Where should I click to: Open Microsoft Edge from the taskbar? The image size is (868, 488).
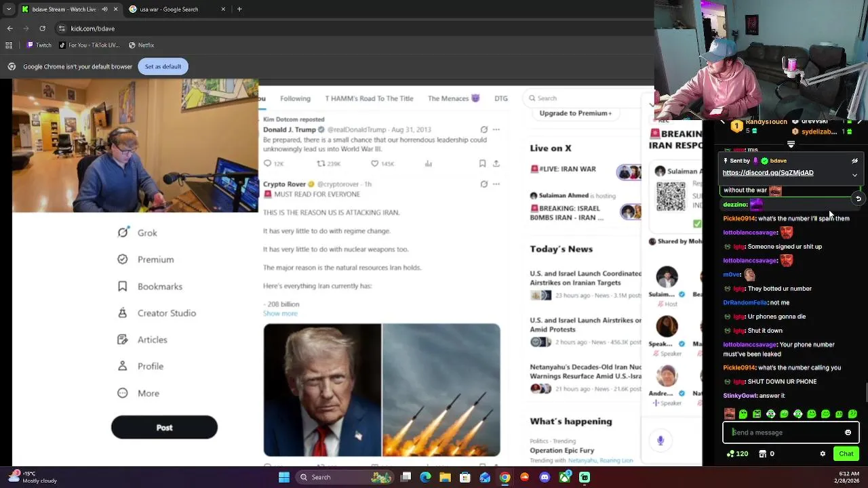coord(425,477)
